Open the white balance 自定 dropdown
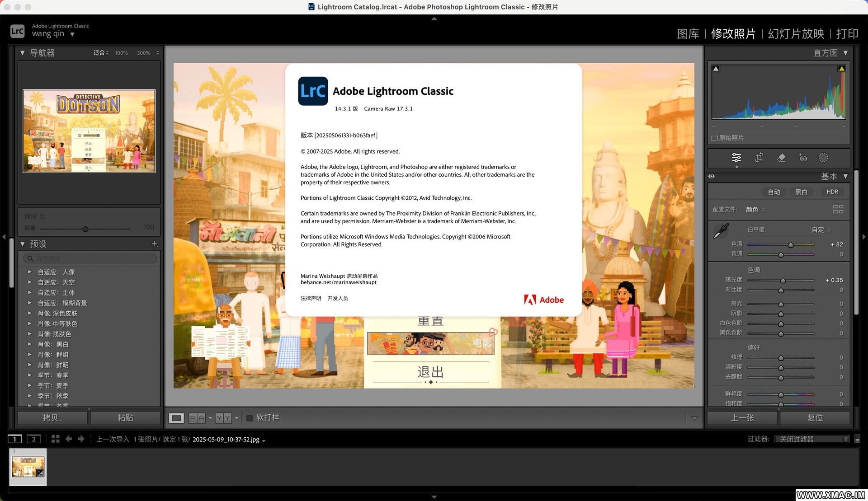Viewport: 868px width, 501px height. tap(821, 230)
